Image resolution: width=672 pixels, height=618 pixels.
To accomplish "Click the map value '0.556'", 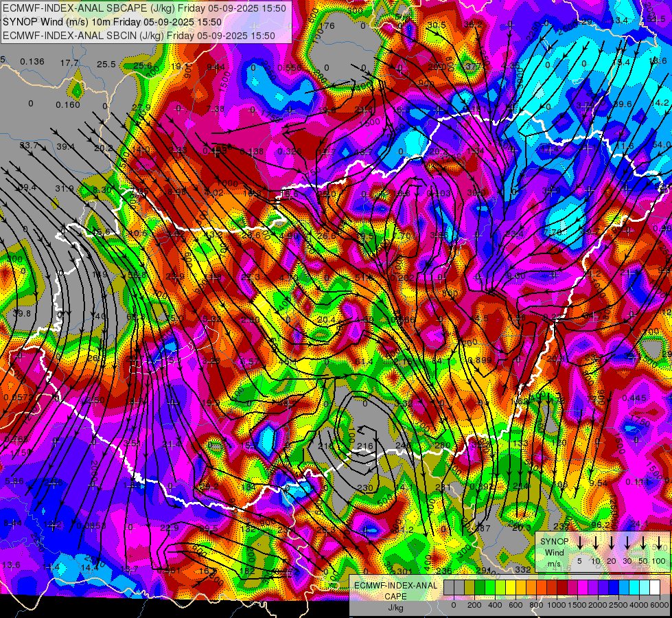I will tap(289, 68).
